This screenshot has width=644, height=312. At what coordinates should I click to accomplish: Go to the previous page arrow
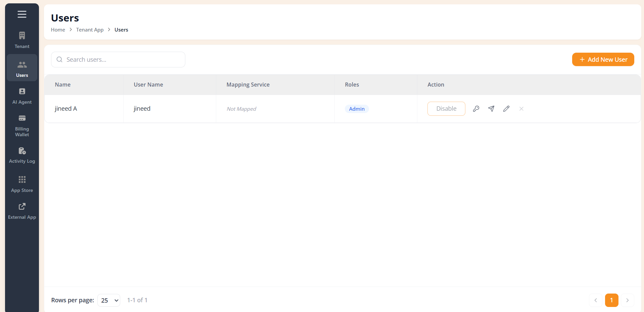coord(596,300)
